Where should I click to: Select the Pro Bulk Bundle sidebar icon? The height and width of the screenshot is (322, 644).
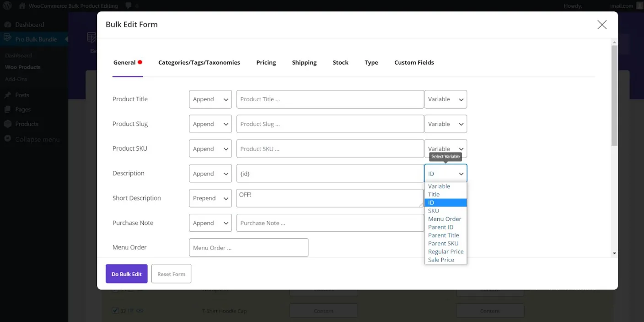8,39
